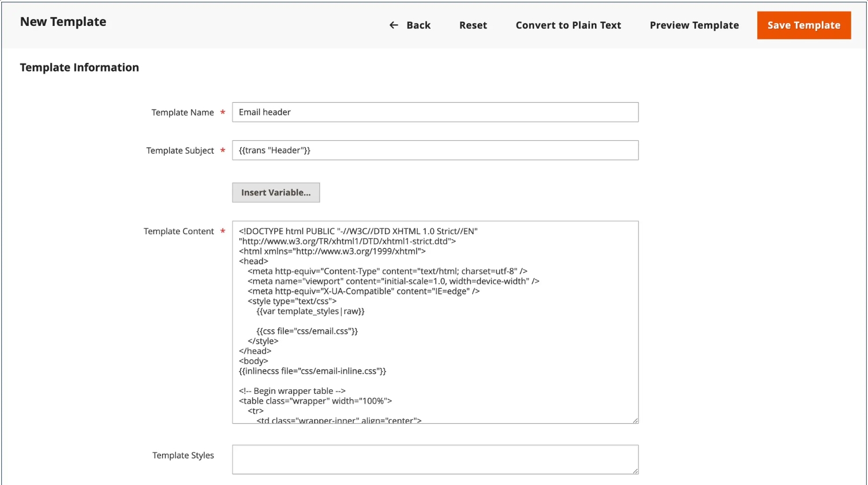The height and width of the screenshot is (485, 868).
Task: Click the '{{inlinecss file="css/email-inline.css"}}' line
Action: [312, 371]
